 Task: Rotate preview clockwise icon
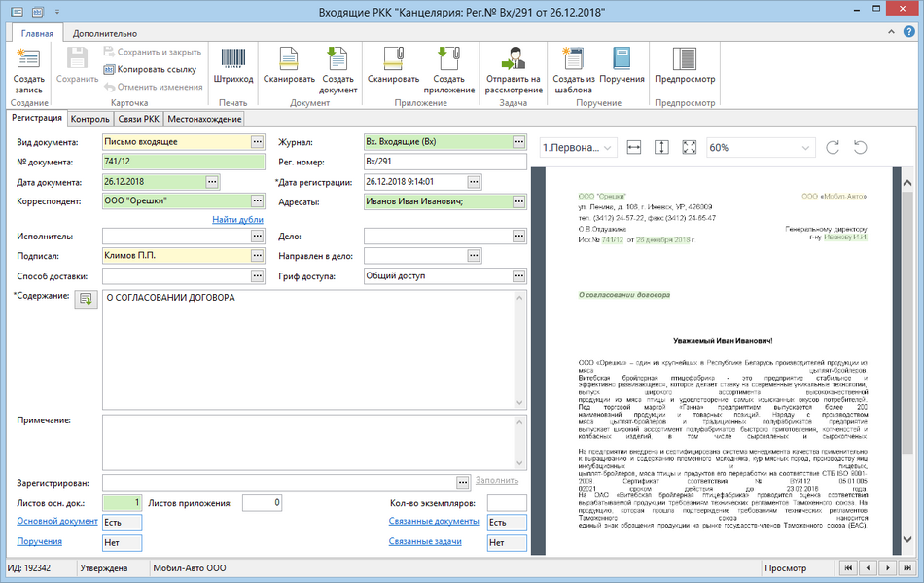[x=833, y=147]
